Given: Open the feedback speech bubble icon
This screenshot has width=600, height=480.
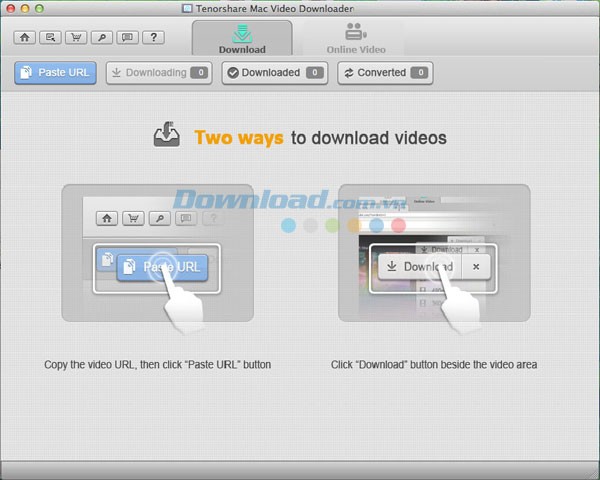Looking at the screenshot, I should (127, 38).
